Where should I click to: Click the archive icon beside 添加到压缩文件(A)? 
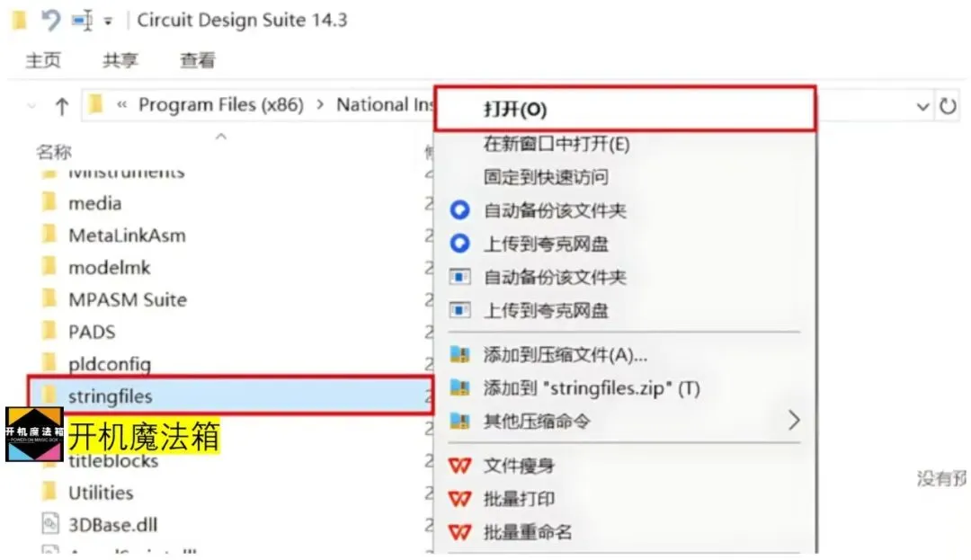click(459, 354)
